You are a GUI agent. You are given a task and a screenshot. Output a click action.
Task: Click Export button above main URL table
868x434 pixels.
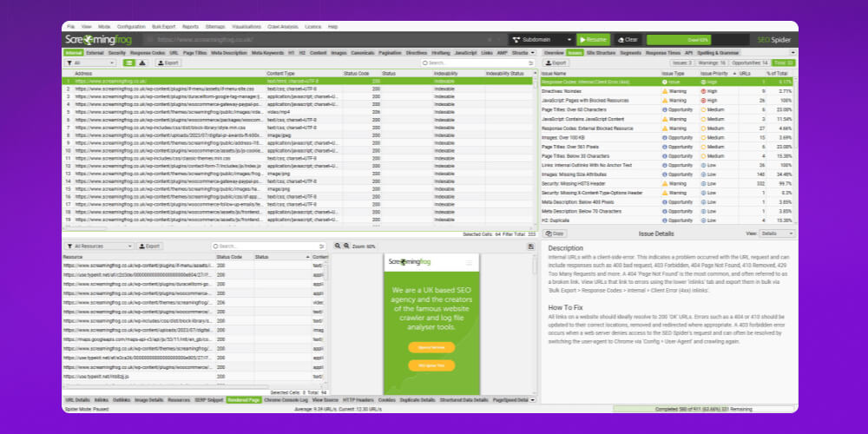pyautogui.click(x=168, y=63)
